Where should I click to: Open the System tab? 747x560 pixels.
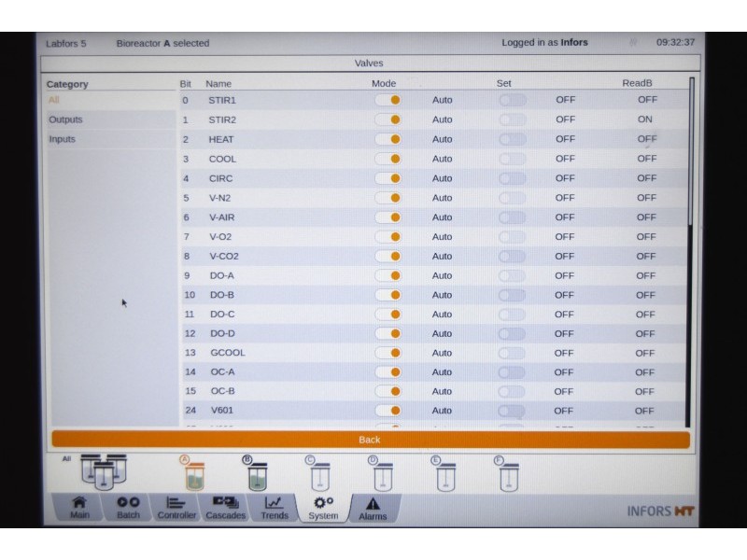(323, 508)
